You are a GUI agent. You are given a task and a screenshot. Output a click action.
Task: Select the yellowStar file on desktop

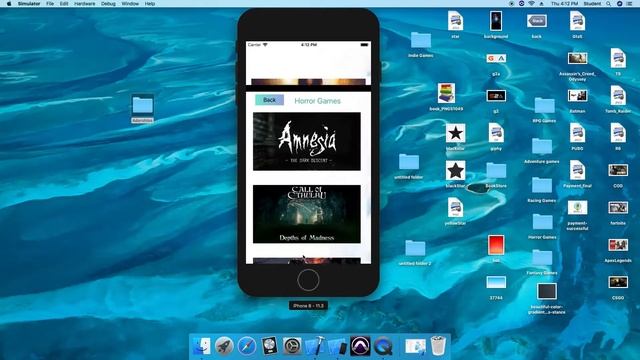[455, 208]
